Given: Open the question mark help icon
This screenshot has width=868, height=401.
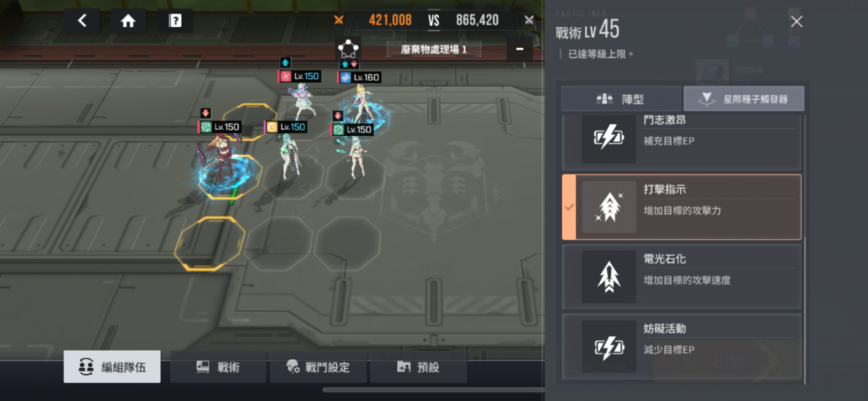Looking at the screenshot, I should pyautogui.click(x=175, y=21).
